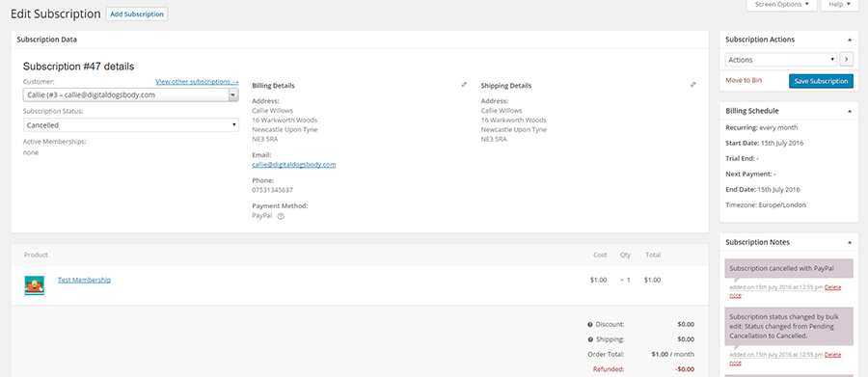The image size is (868, 377).
Task: Click 'Subscription cancelled with PayPal' note text
Action: [x=781, y=268]
